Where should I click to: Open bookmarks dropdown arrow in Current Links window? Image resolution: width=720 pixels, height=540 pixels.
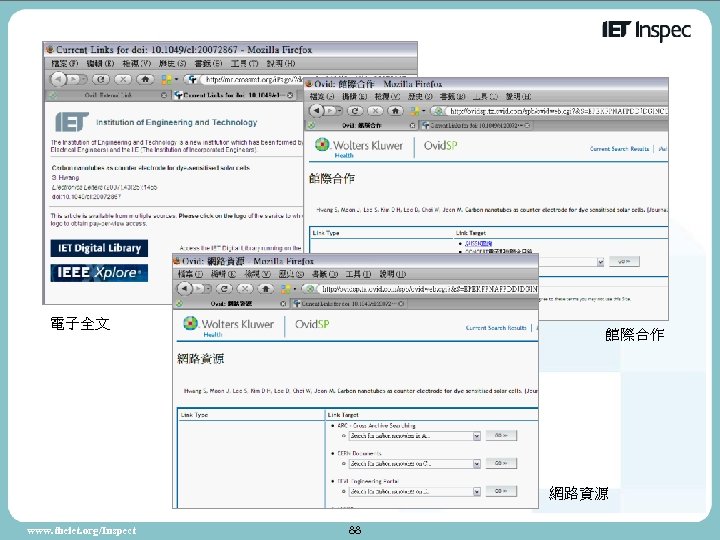[176, 79]
